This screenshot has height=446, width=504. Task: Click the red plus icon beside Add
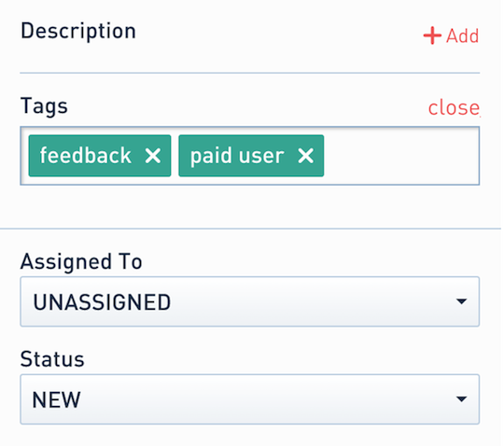432,35
